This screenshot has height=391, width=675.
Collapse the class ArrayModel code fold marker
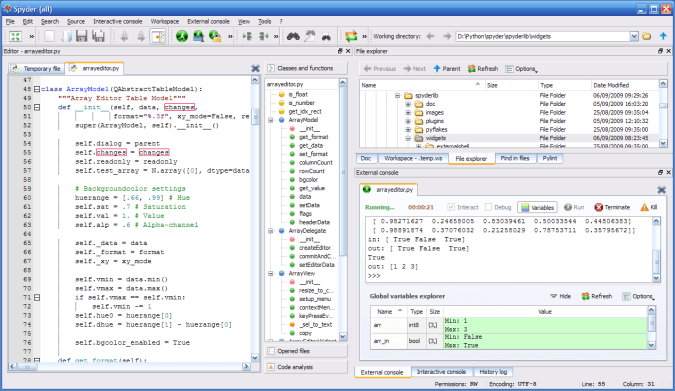[x=37, y=89]
